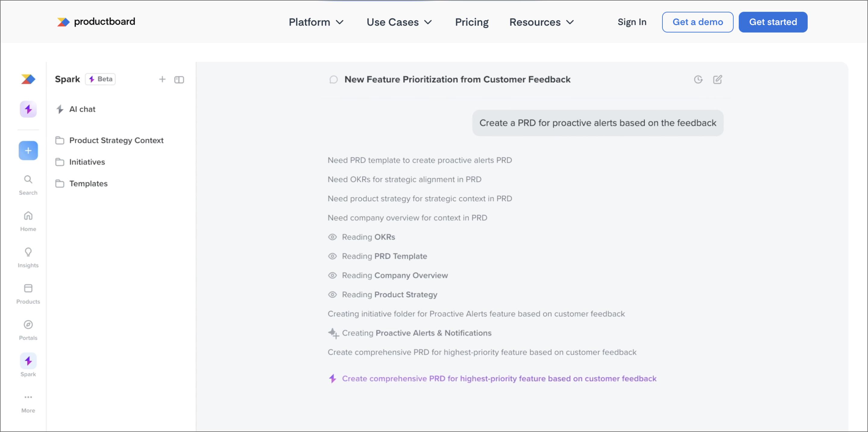Viewport: 868px width, 432px height.
Task: Click 'Need PRD template to create proactive alerts PRD'
Action: [420, 160]
